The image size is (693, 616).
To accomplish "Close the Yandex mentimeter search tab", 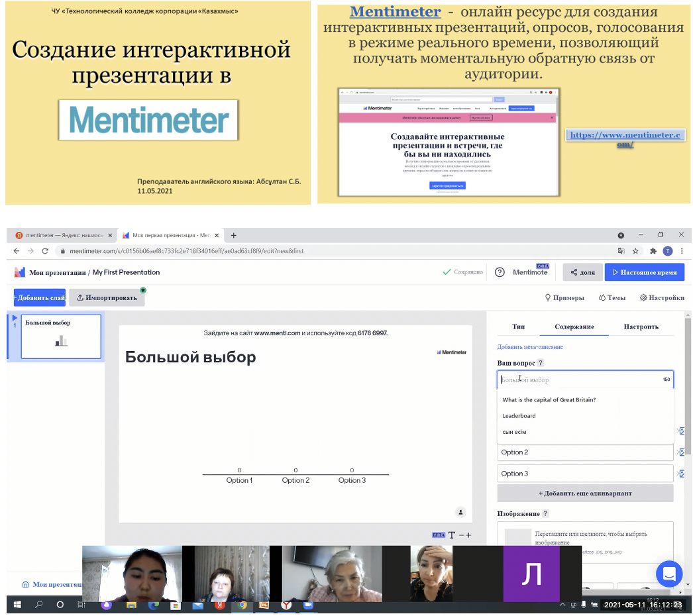I will [x=110, y=236].
